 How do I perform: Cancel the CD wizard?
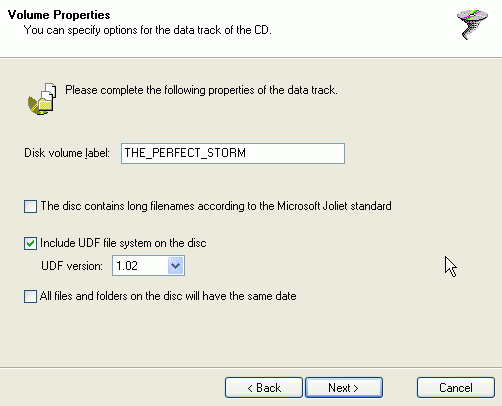456,388
